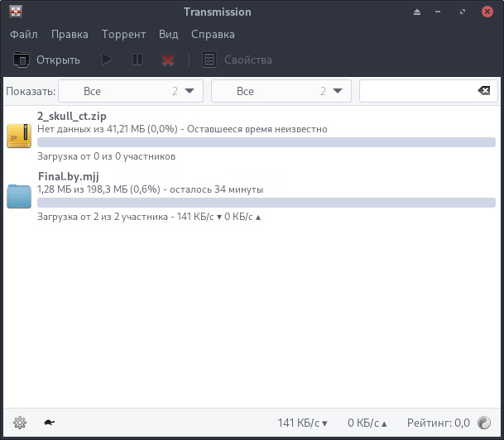
Task: Select the 2_skull_ct.zip torrent name
Action: pyautogui.click(x=72, y=116)
